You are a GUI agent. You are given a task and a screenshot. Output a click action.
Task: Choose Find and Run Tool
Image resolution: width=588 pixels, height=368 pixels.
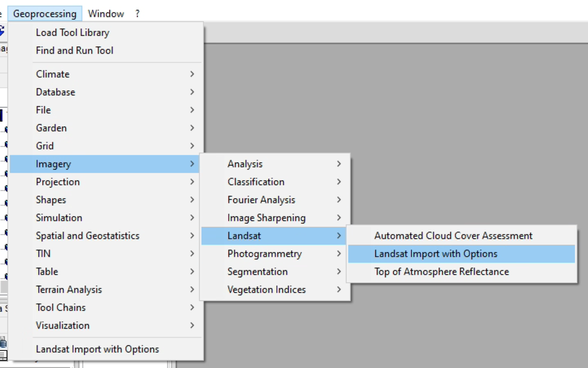click(x=75, y=51)
